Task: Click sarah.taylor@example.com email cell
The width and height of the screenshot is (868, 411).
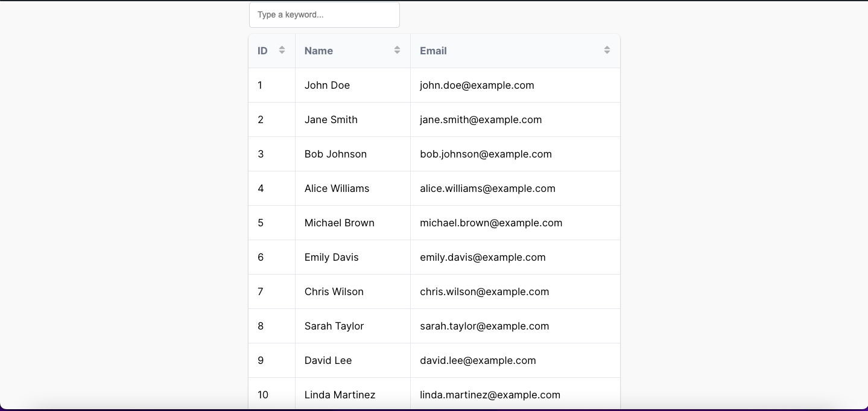Action: pyautogui.click(x=515, y=326)
